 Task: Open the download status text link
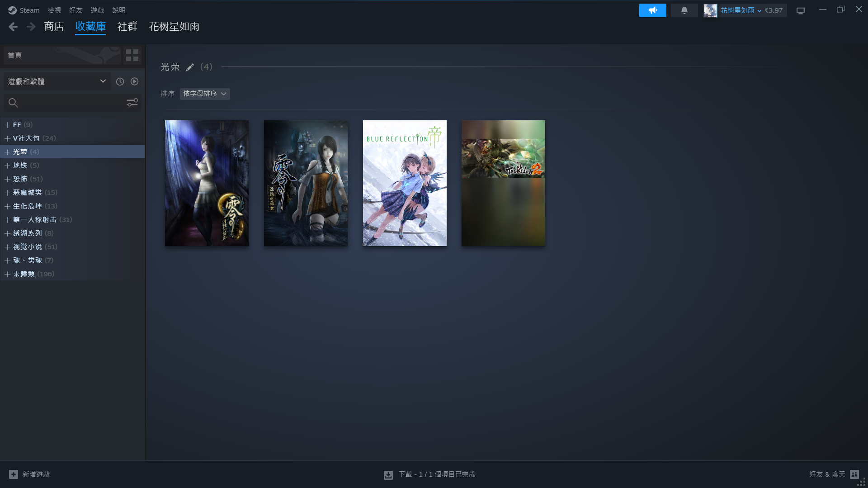click(437, 474)
